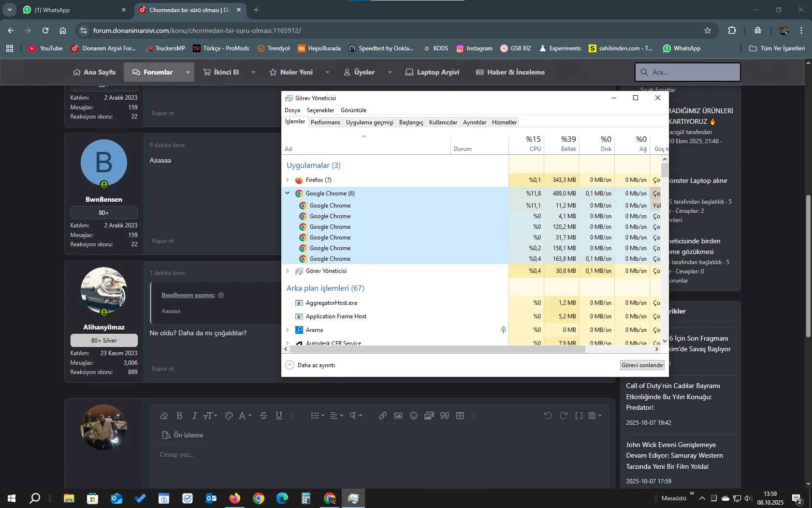Viewport: 812px width, 508px height.
Task: Click the insert table icon in the editor
Action: click(460, 416)
